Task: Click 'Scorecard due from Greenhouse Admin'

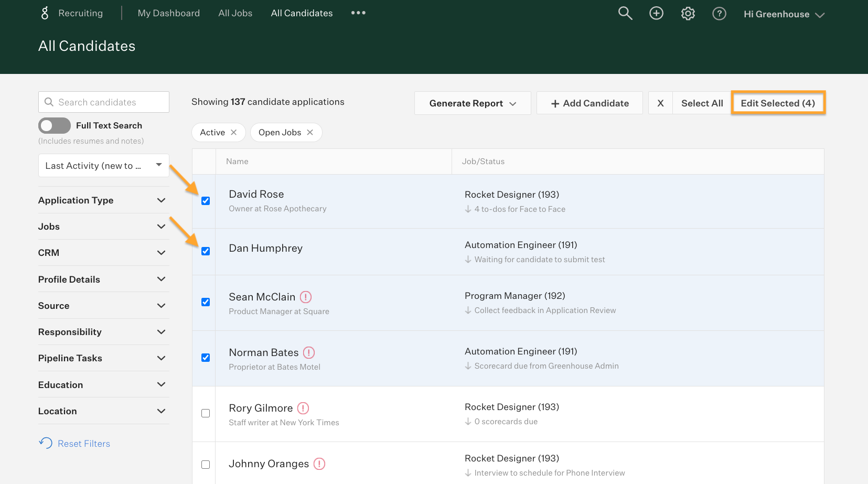Action: click(x=546, y=366)
